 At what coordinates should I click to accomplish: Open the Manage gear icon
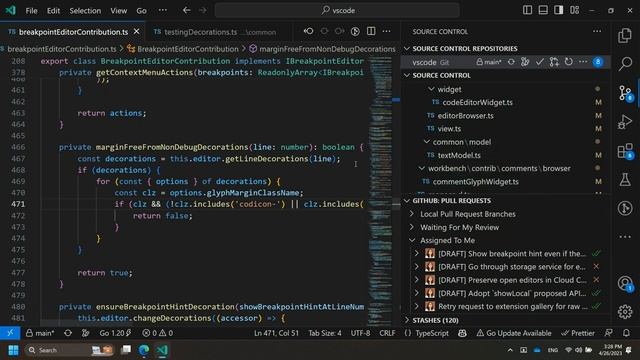click(x=625, y=312)
